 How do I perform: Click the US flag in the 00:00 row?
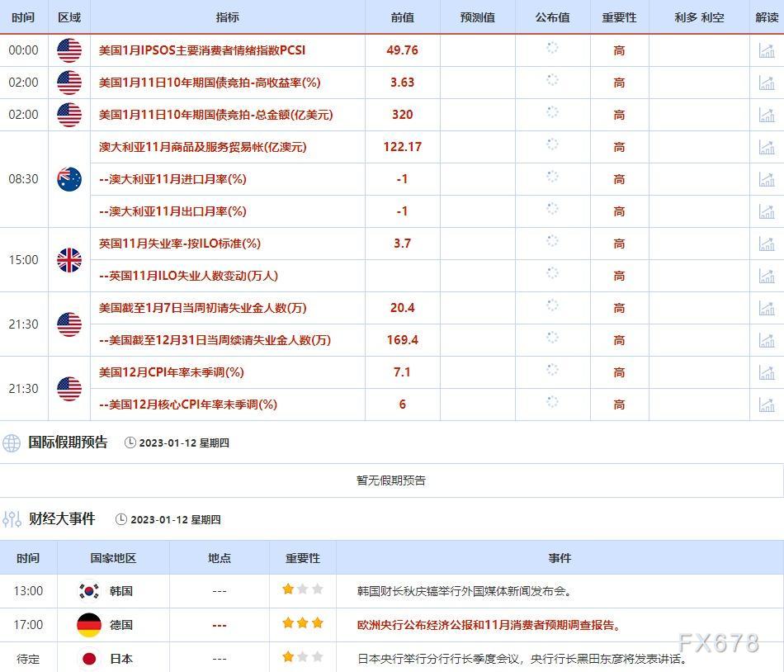click(69, 50)
